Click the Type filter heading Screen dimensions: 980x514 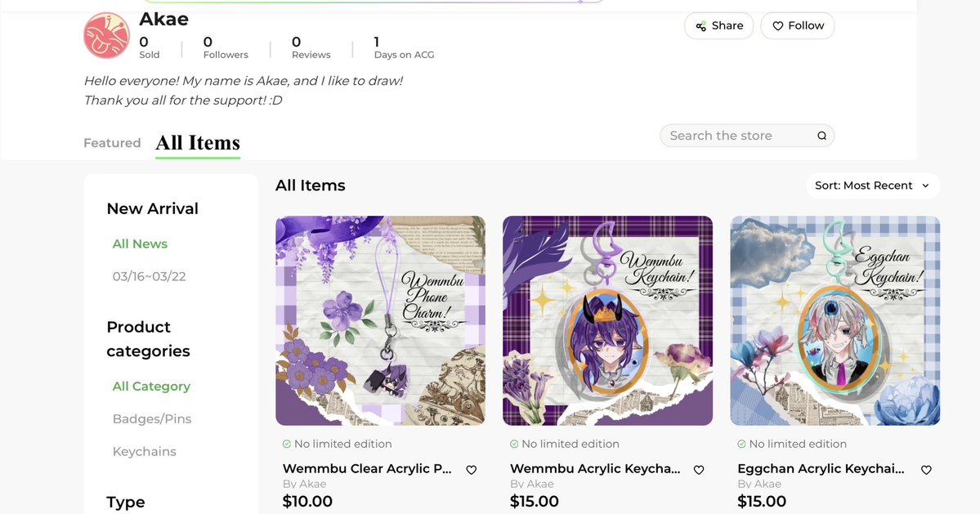[126, 502]
